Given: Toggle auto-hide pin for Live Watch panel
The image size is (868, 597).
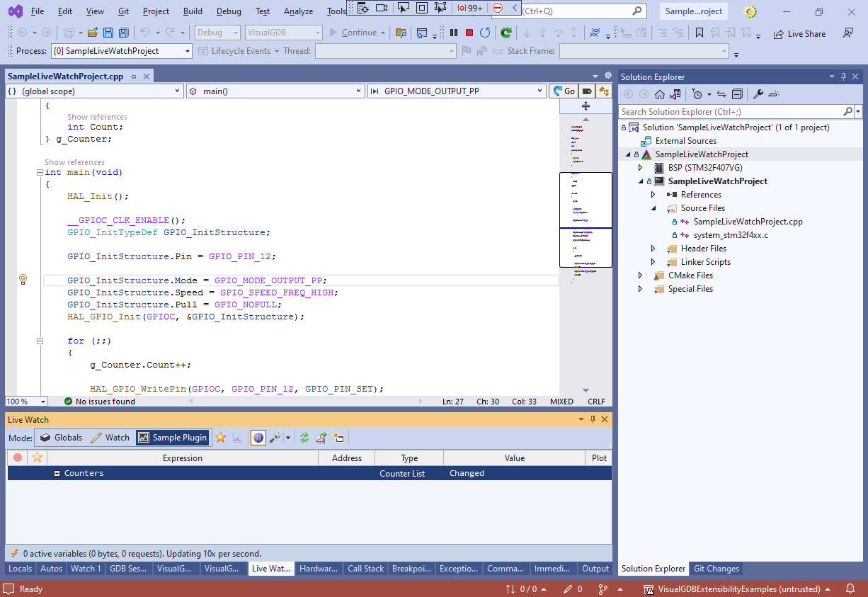Looking at the screenshot, I should (x=593, y=420).
